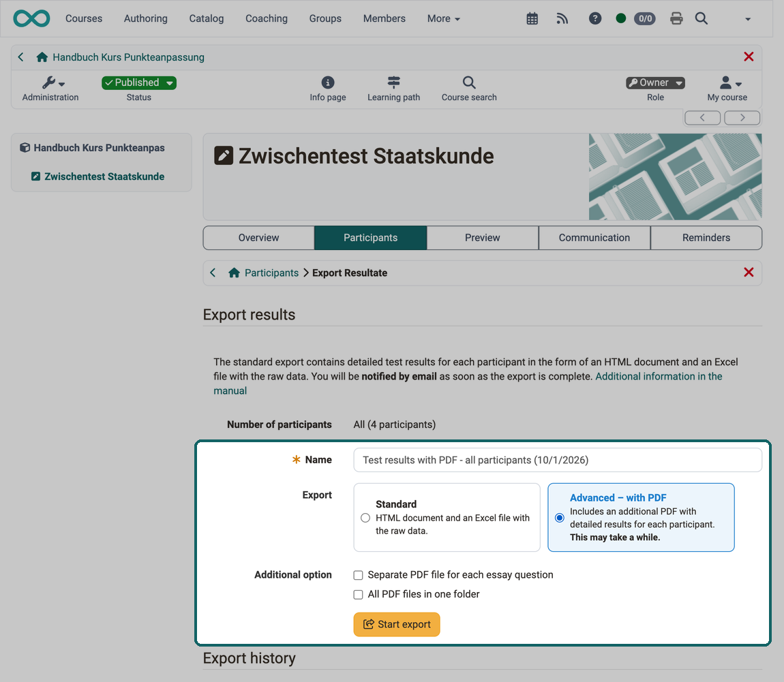Screen dimensions: 784x682
Task: Open Administration wrench tools menu
Action: tap(50, 89)
